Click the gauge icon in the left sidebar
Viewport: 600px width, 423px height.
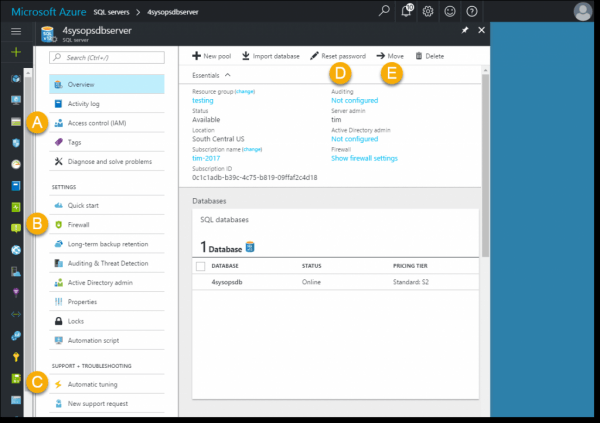pyautogui.click(x=16, y=164)
